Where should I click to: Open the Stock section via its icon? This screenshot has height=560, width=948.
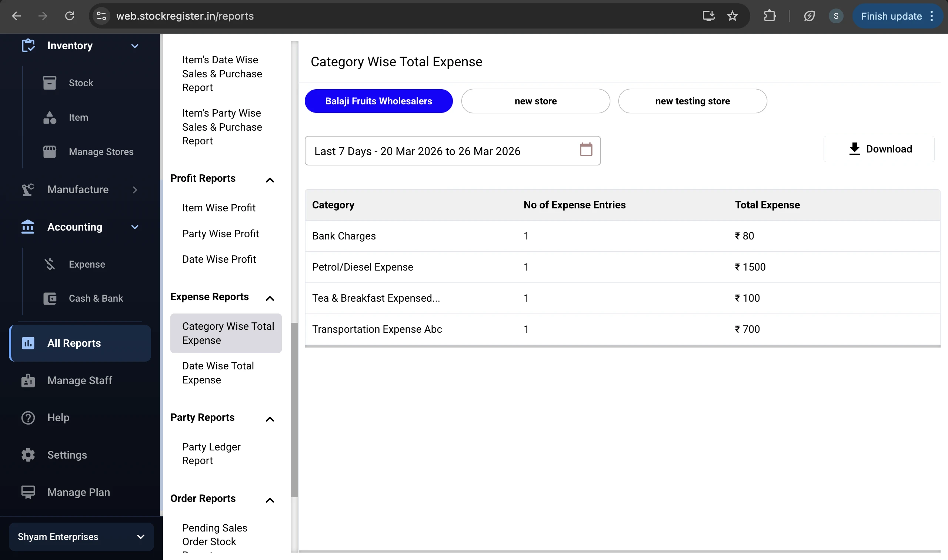[x=50, y=83]
